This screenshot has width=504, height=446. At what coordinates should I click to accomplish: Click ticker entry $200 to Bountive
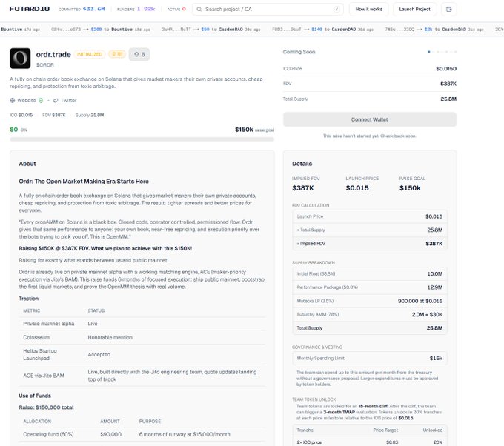(101, 29)
